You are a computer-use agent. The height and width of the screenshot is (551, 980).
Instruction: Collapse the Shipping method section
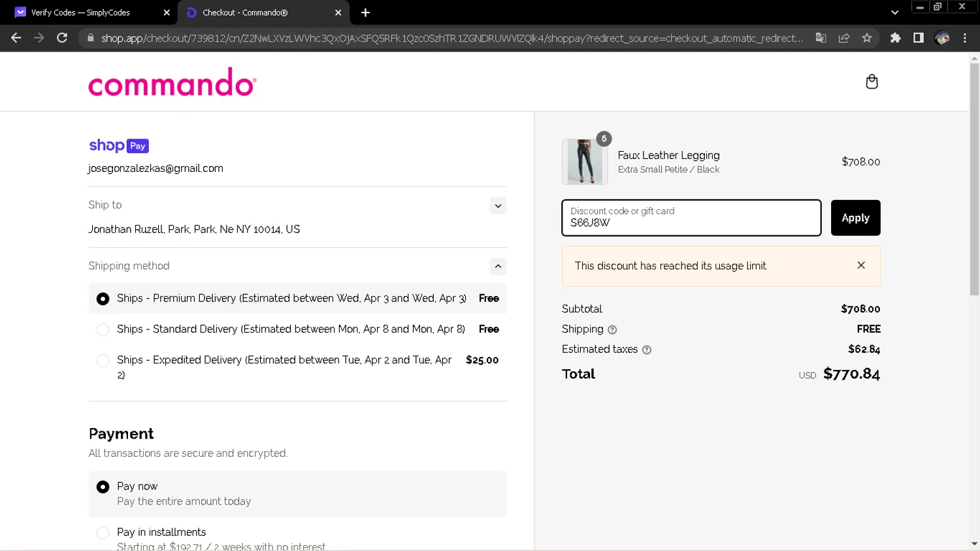[x=498, y=267]
